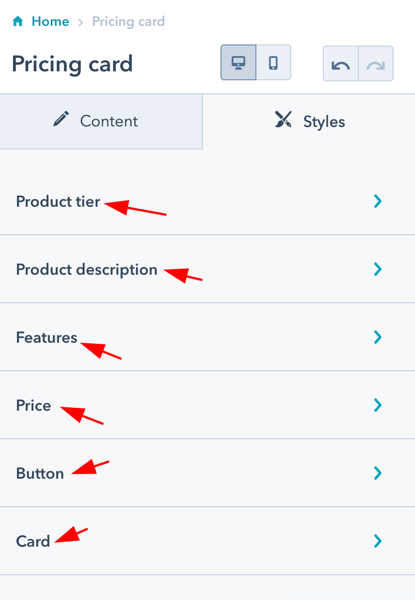Switch to mobile preview icon

point(273,62)
